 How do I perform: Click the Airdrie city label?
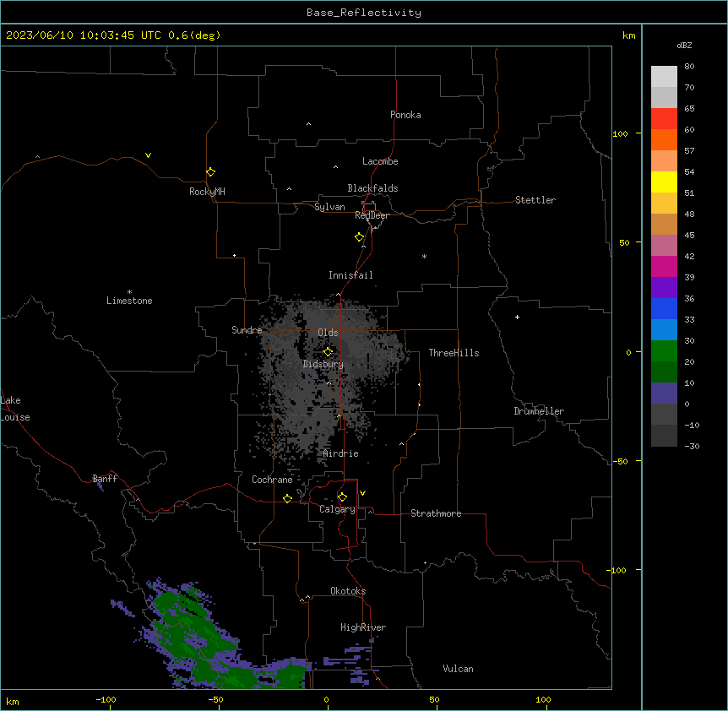(x=340, y=454)
